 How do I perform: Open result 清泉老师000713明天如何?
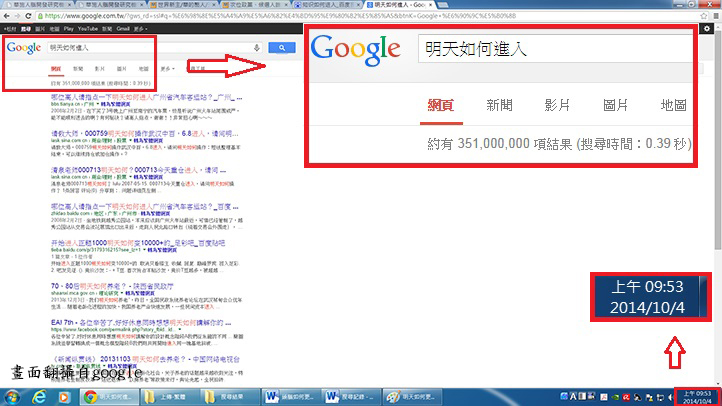click(x=138, y=170)
